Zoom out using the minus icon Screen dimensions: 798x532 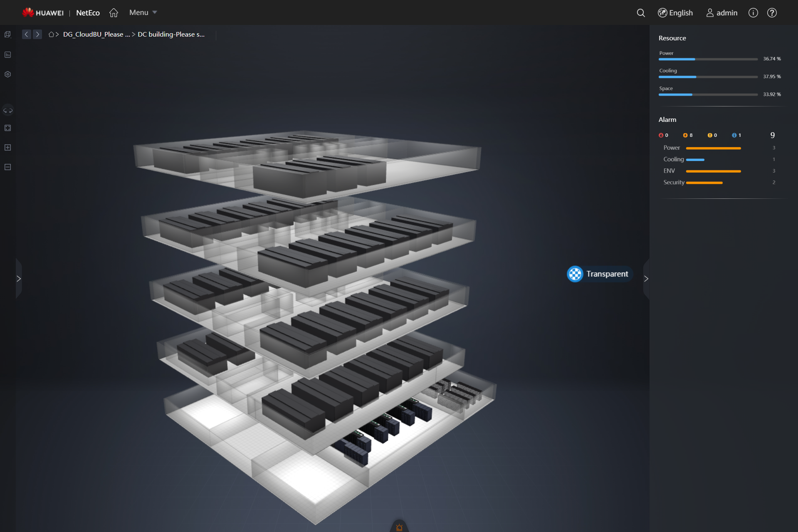pos(7,166)
